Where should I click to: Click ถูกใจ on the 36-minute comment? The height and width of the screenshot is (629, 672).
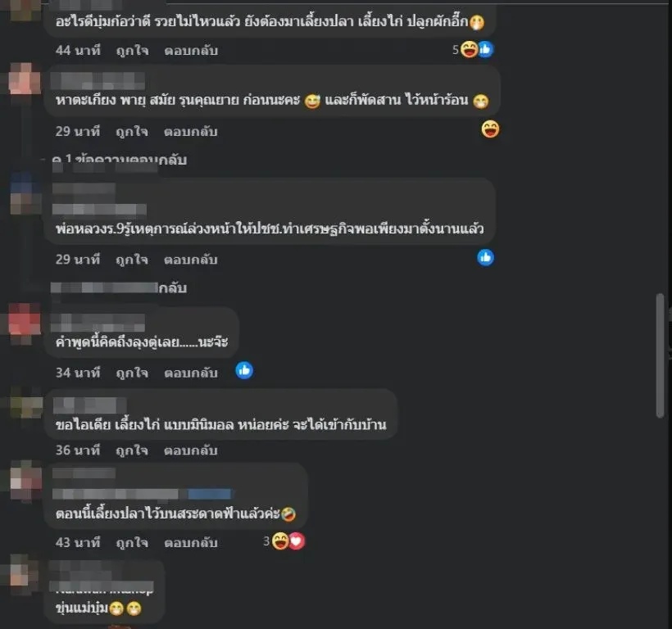coord(132,450)
